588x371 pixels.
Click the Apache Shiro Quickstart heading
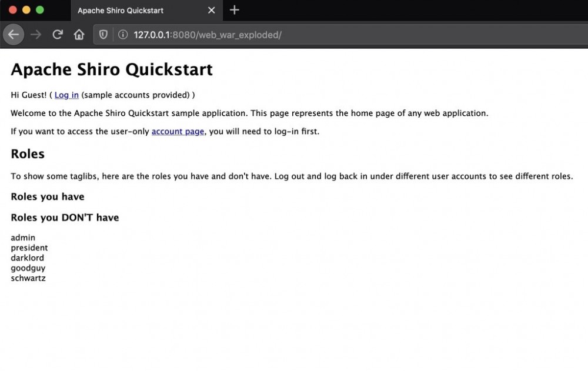point(112,69)
